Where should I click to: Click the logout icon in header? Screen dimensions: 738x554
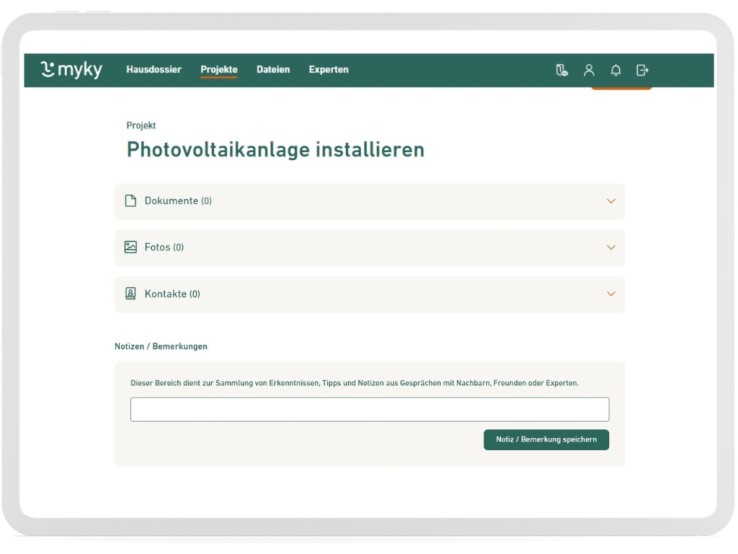642,70
